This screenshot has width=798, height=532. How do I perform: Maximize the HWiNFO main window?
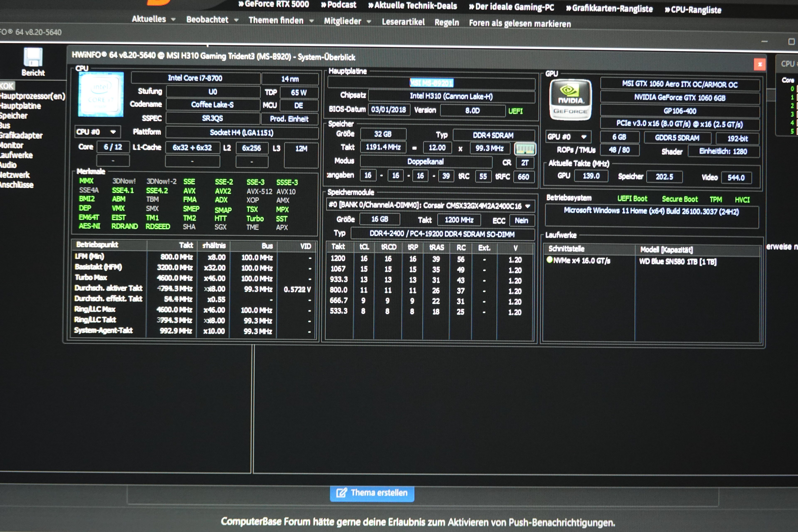click(x=792, y=42)
